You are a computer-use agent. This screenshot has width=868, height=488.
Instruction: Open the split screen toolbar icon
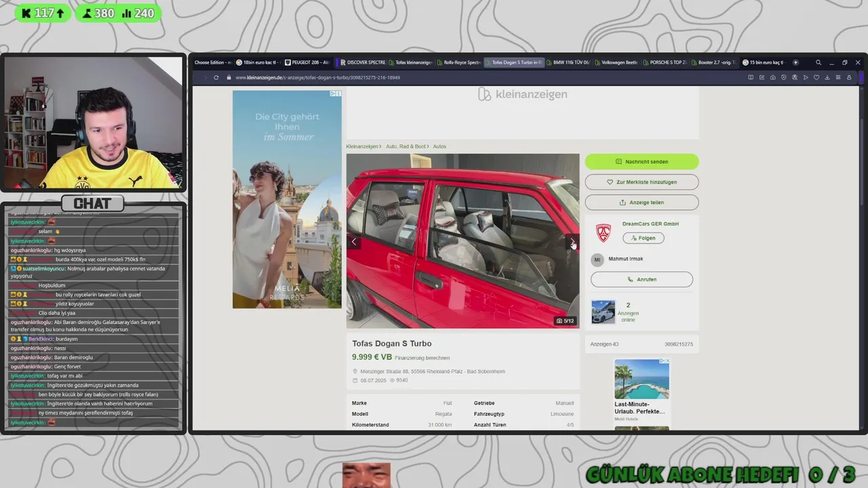point(751,77)
